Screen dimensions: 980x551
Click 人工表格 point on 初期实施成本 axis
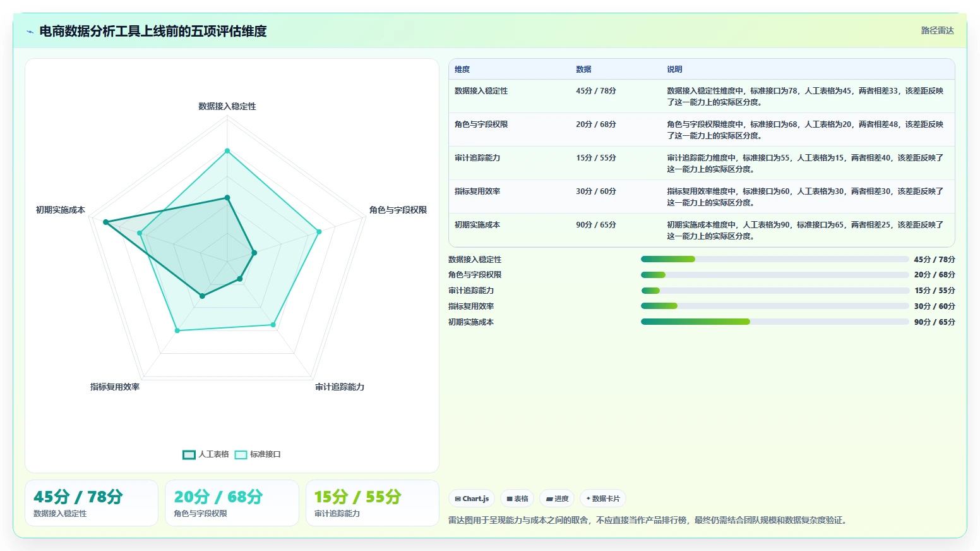point(106,222)
